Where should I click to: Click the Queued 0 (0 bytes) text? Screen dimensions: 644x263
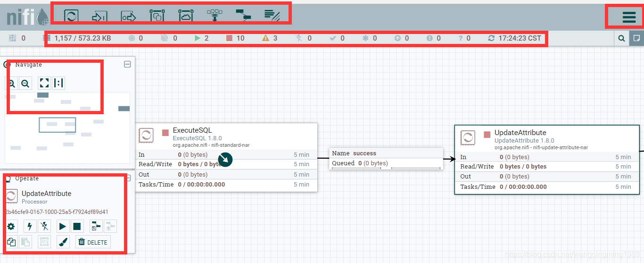(360, 163)
